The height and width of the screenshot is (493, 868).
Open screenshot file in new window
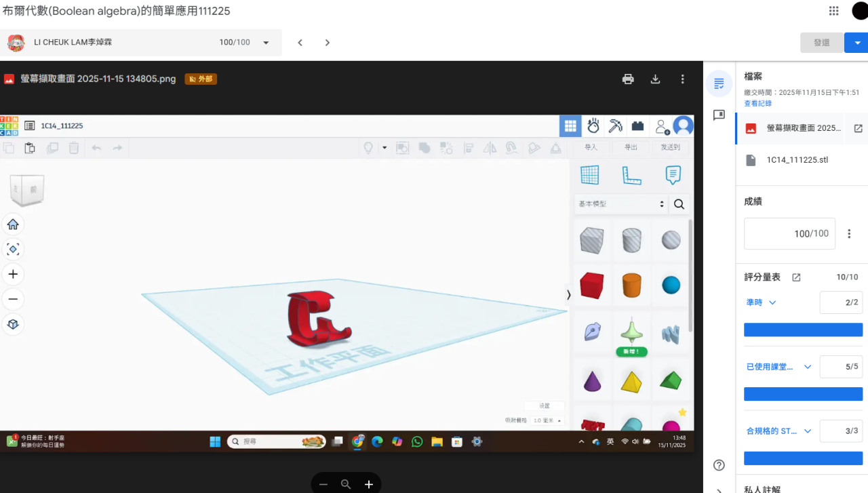[858, 128]
